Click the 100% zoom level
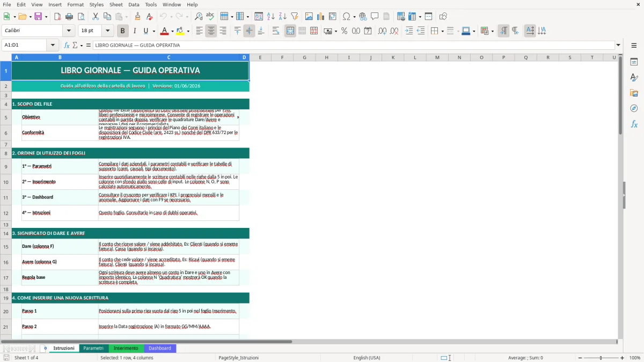 (635, 358)
